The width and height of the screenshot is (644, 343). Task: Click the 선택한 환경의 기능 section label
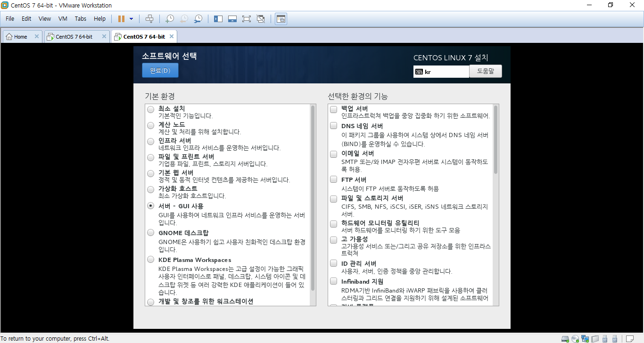click(x=358, y=96)
